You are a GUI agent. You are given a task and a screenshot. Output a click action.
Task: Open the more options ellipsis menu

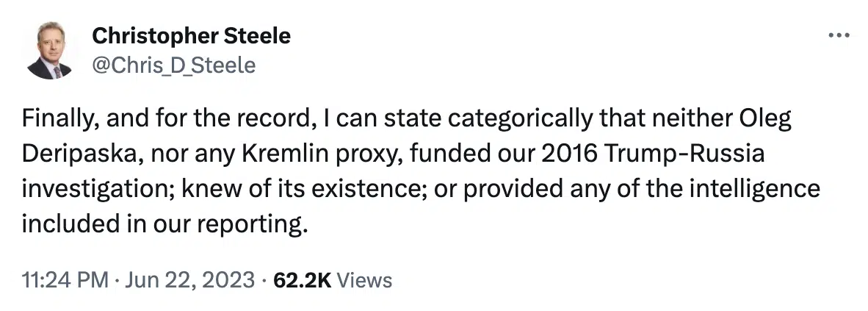pyautogui.click(x=839, y=35)
